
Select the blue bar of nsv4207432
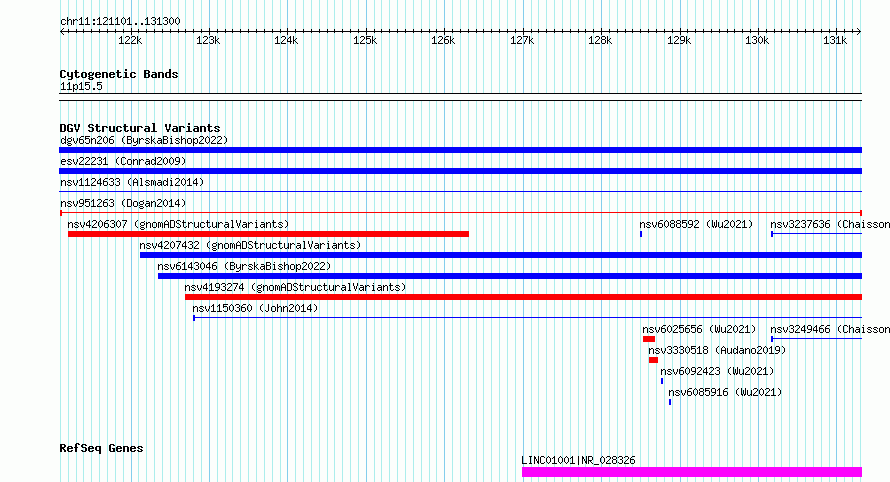(501, 255)
